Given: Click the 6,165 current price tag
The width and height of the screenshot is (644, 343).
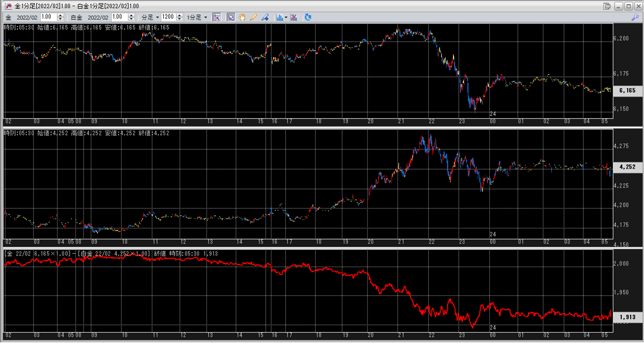Looking at the screenshot, I should pos(627,91).
